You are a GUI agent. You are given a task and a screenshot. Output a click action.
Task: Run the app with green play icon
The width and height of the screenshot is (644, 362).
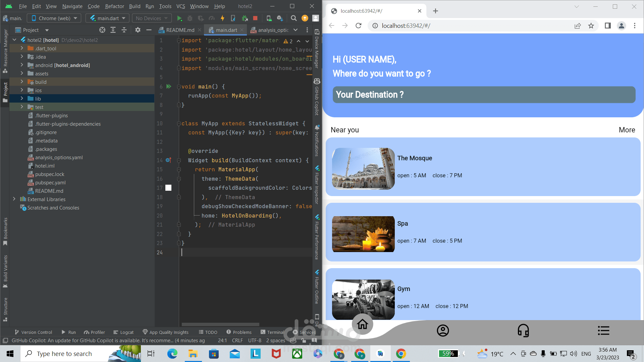pyautogui.click(x=179, y=18)
